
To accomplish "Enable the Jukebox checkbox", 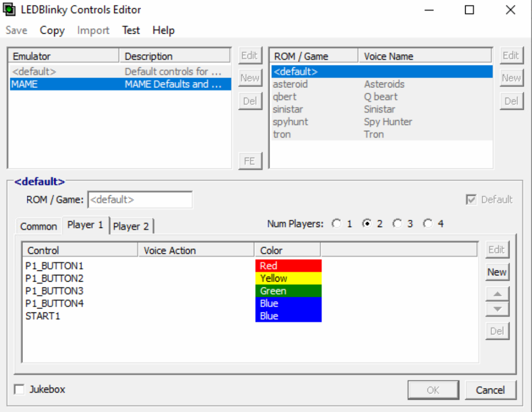I will 20,389.
